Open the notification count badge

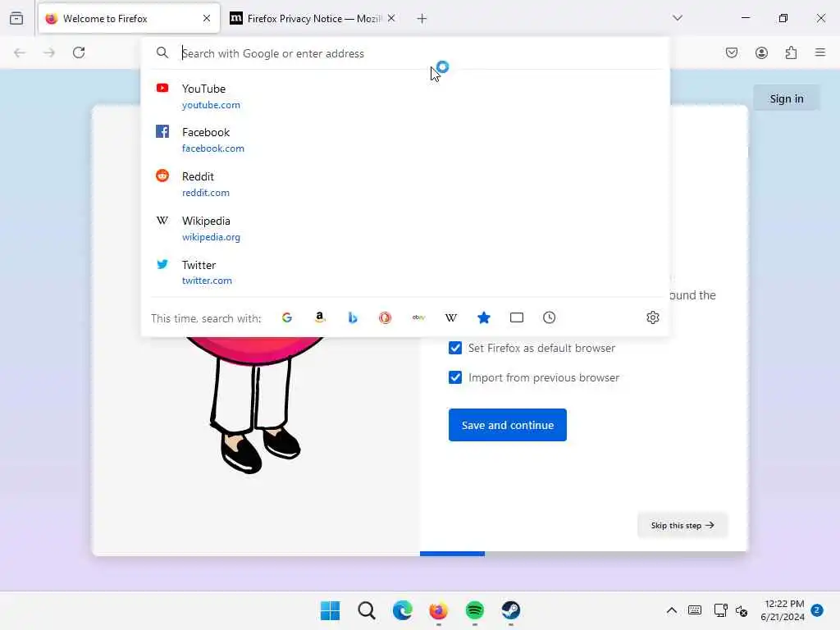[x=817, y=610]
